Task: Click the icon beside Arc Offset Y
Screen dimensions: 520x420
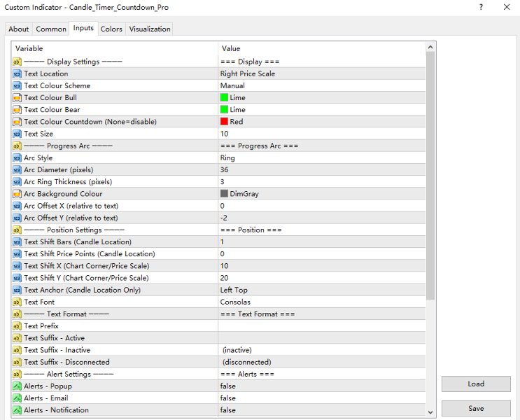Action: [x=17, y=218]
